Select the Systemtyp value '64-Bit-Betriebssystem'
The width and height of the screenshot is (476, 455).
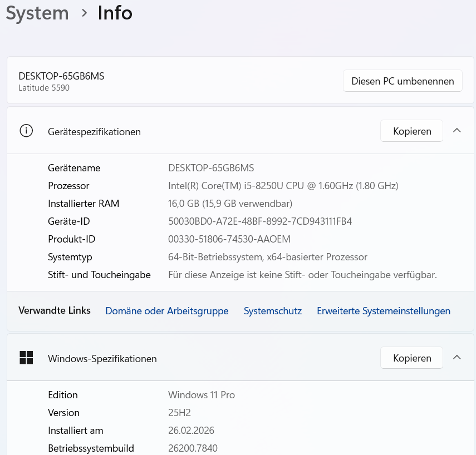pos(267,257)
